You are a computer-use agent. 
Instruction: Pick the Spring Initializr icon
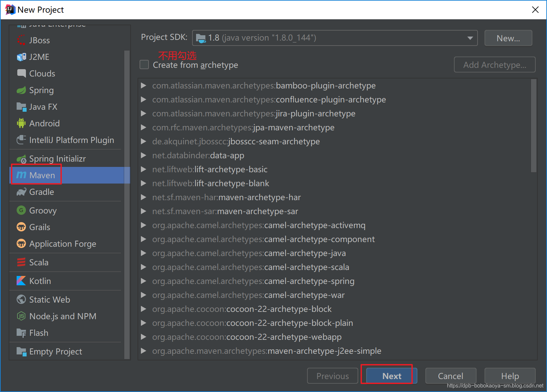21,159
